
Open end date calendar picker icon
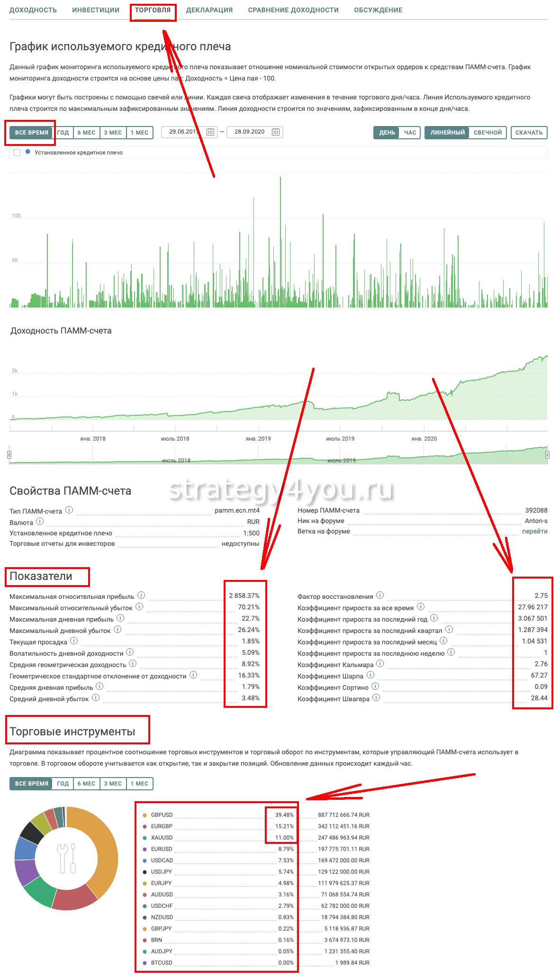click(276, 132)
